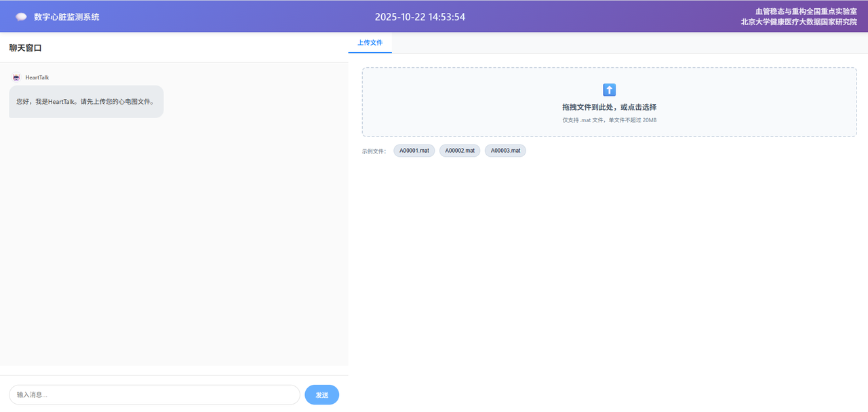Select sample file A00001.mat

(414, 151)
